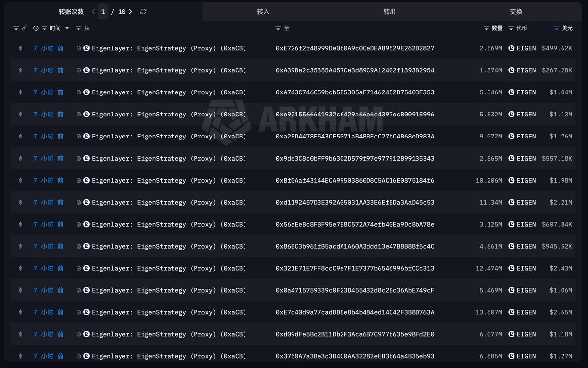
Task: Open the filter for the 从 column
Action: click(79, 28)
